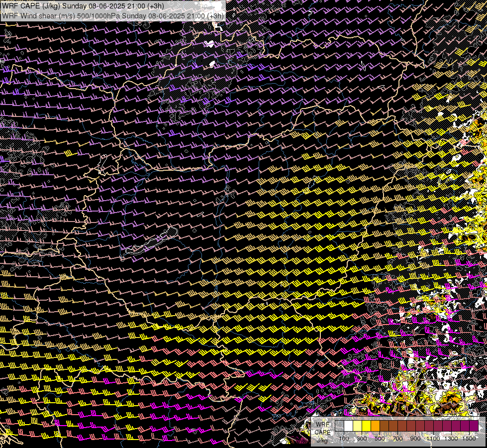This screenshot has height=448, width=487.
Task: Click the WRF Wind shear title line
Action: pos(113,16)
